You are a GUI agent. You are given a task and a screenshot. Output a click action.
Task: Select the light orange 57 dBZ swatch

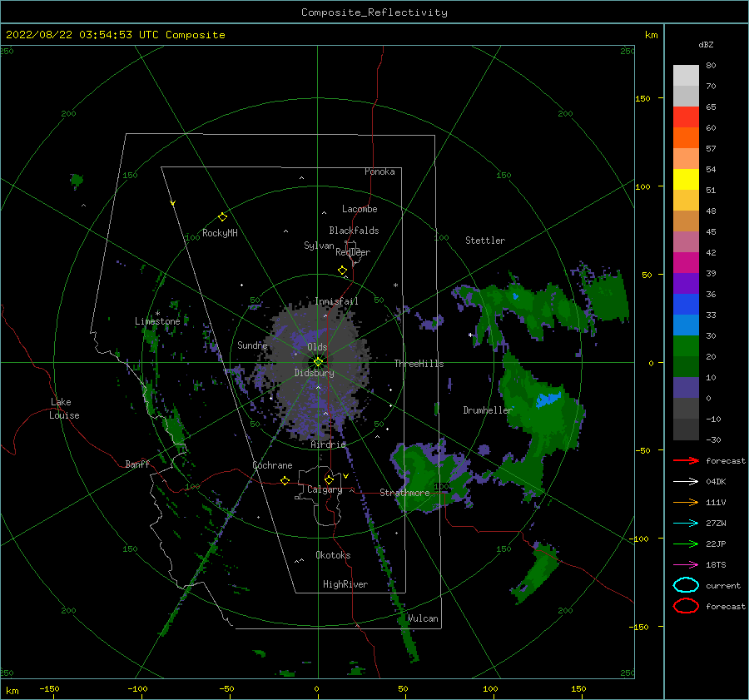(x=686, y=159)
